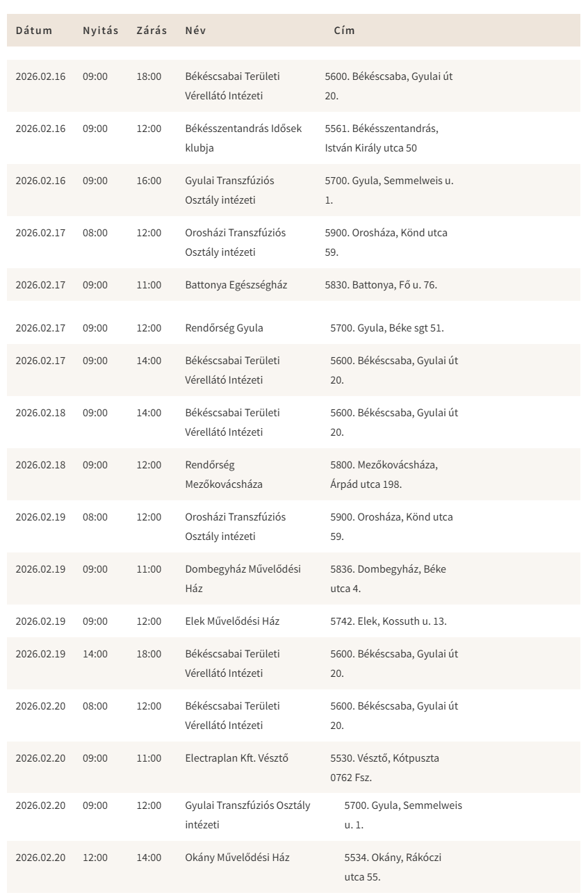Select the Mezőkovácsháza, Árpád utca 198. address
588x893 pixels.
[384, 474]
